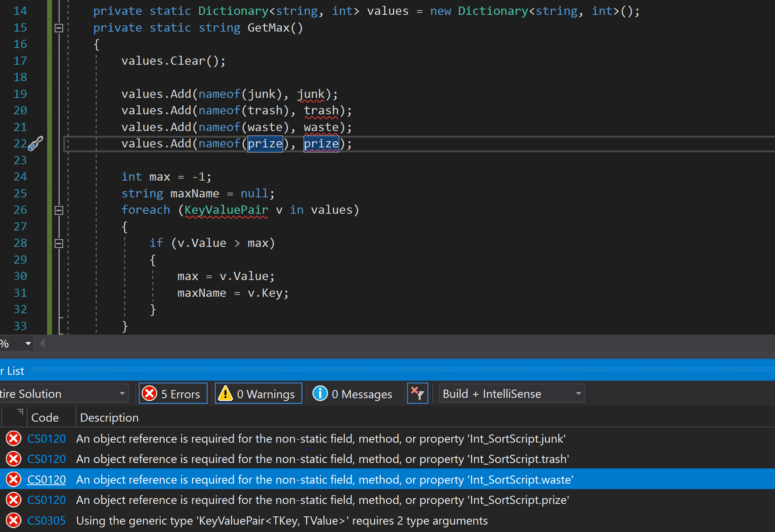Open the CS0305 error code link
This screenshot has width=775, height=532.
coord(46,521)
